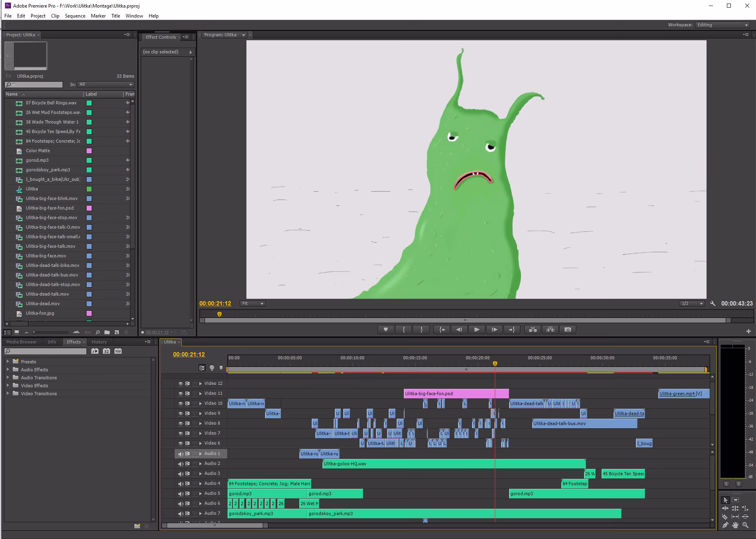Click the Project panel zoom slider handle
The width and height of the screenshot is (756, 539).
click(x=34, y=332)
